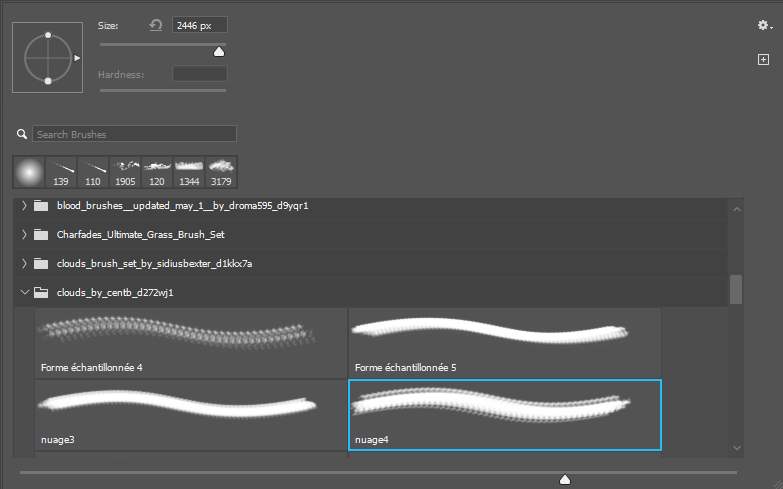Expand the Charfades_Ultimate_Grass_Brush_Set folder
The height and width of the screenshot is (489, 783).
tap(25, 235)
